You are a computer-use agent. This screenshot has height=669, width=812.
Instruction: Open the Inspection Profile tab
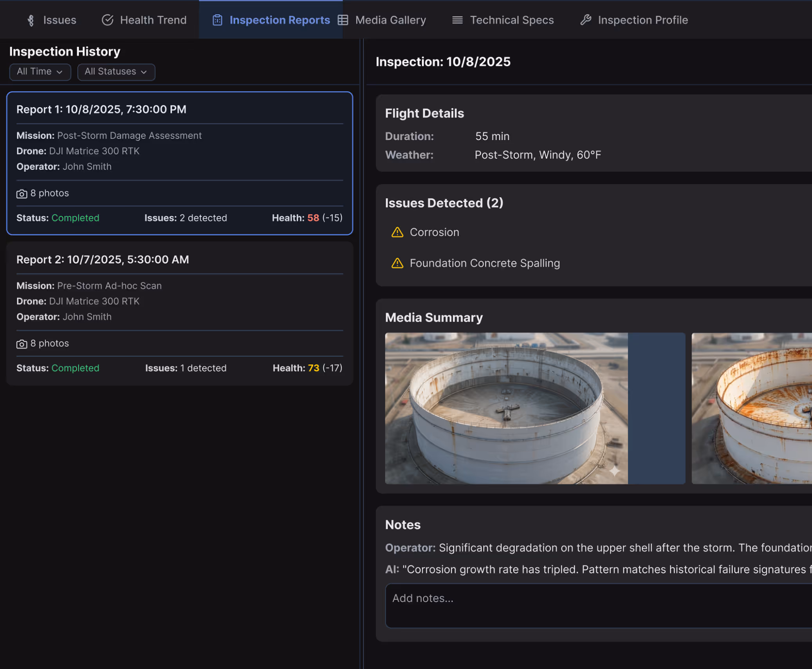pyautogui.click(x=634, y=20)
